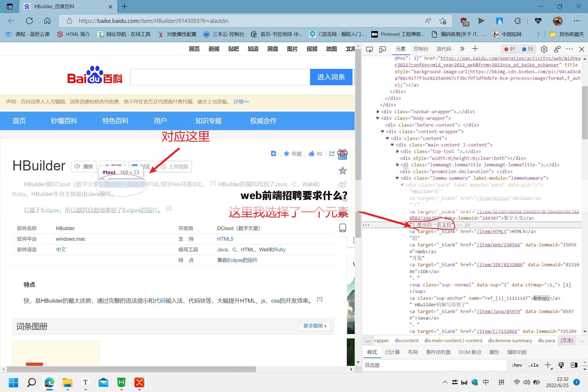Screen dimensions: 588x392
Task: Click the Weibo share icon in side toolbar
Action: pos(342,185)
